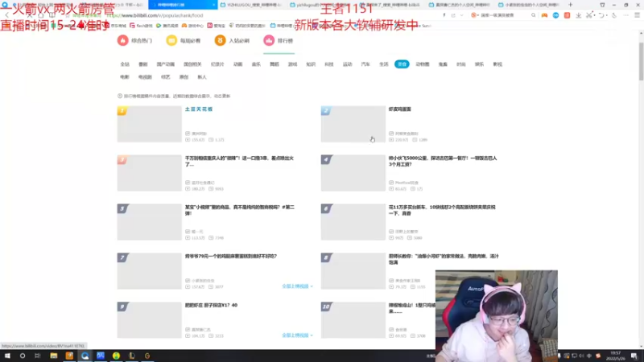Select the 娱乐 category

479,64
